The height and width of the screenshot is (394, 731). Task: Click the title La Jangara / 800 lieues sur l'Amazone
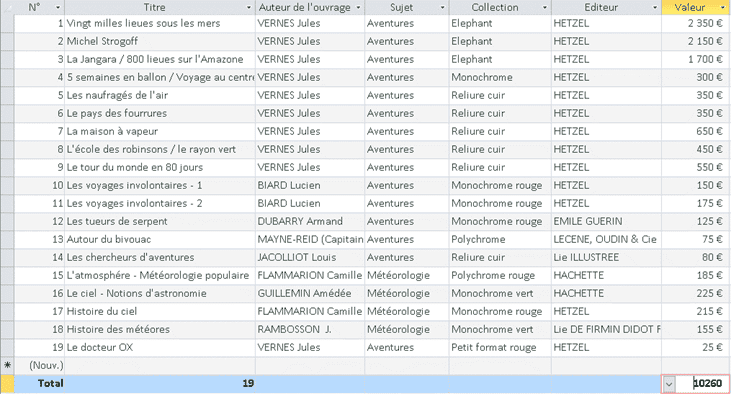tap(155, 59)
